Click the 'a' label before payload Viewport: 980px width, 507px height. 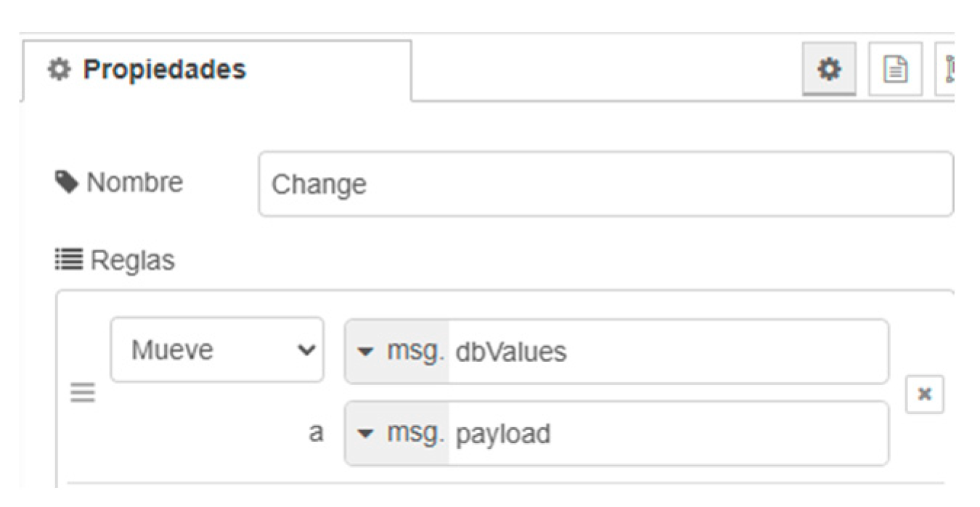[x=317, y=434]
